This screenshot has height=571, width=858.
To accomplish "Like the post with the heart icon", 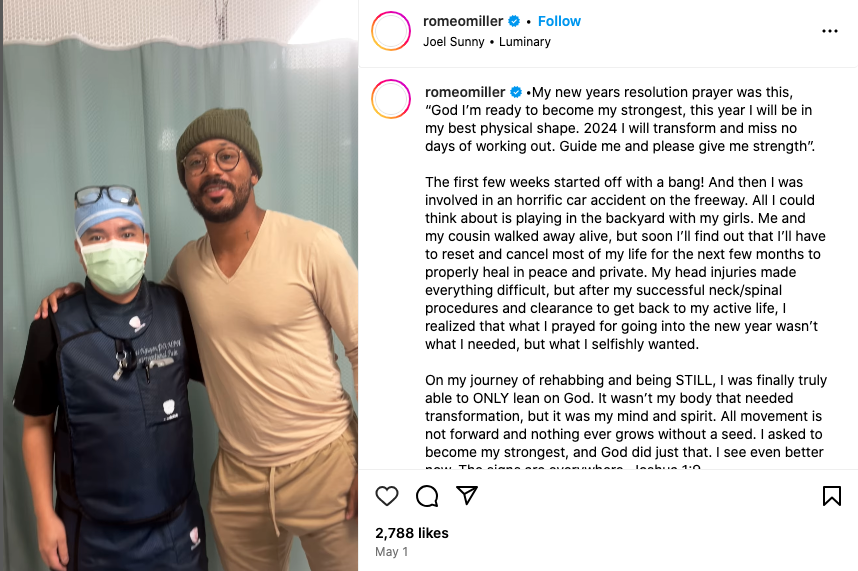I will [387, 496].
